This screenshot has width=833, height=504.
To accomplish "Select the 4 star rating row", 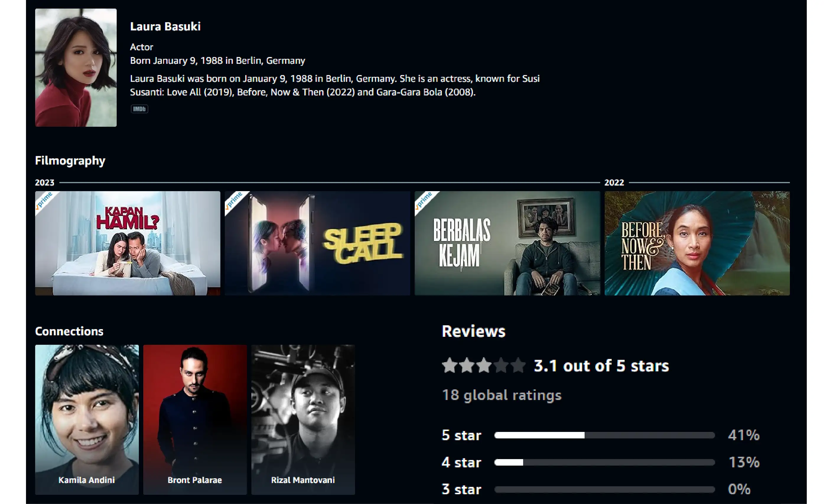I will point(601,462).
